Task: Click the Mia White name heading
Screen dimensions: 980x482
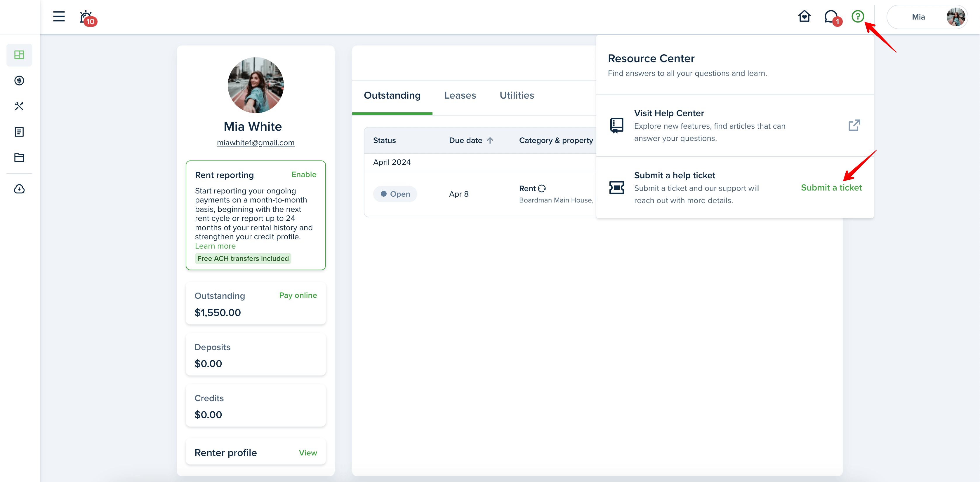Action: [253, 127]
